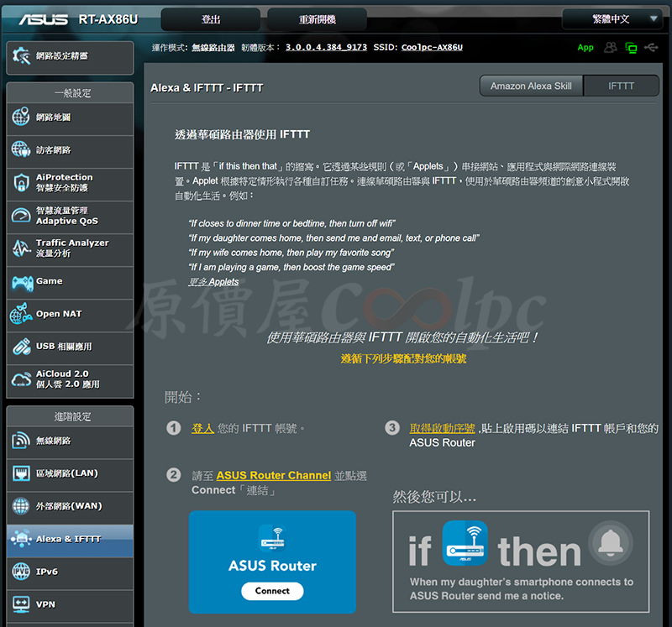672x627 pixels.
Task: Click the 然後您可以... heading
Action: pyautogui.click(x=434, y=497)
